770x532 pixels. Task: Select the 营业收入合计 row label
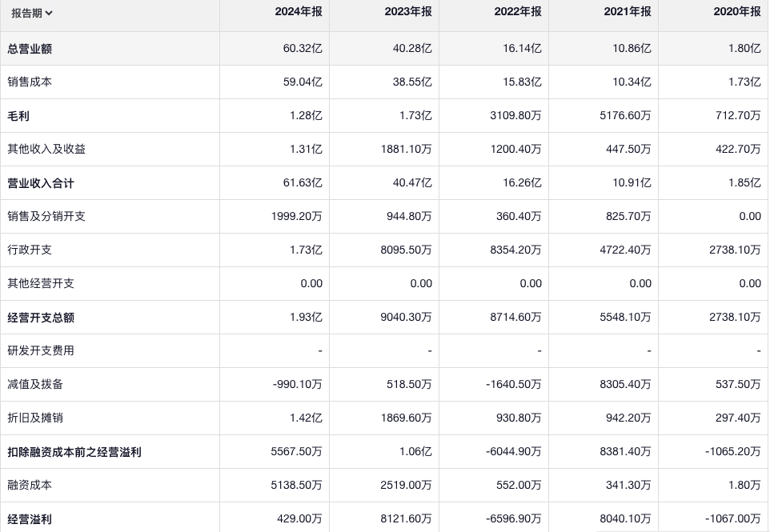click(41, 183)
